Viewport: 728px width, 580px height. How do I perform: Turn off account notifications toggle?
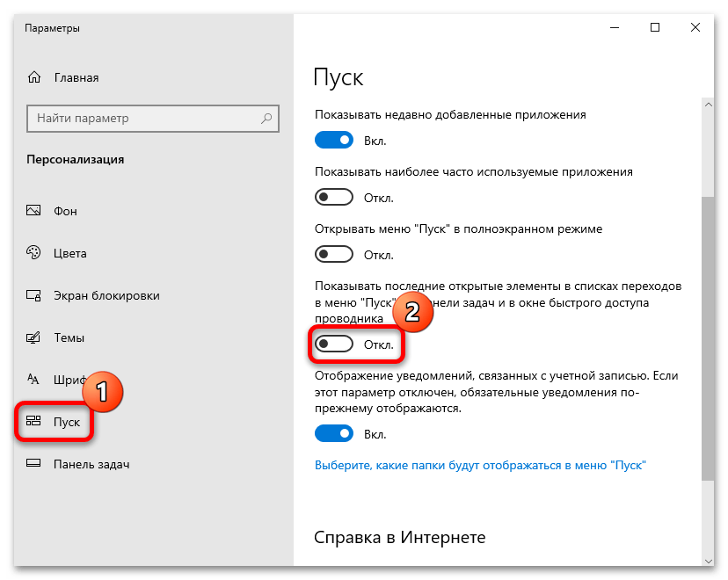334,433
